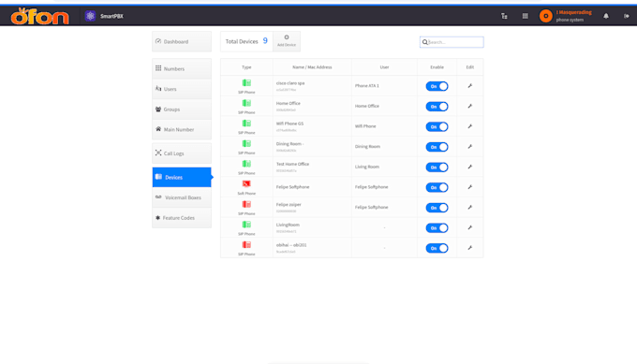Click the Type column header
Viewport: 637px width, 364px height.
(246, 67)
